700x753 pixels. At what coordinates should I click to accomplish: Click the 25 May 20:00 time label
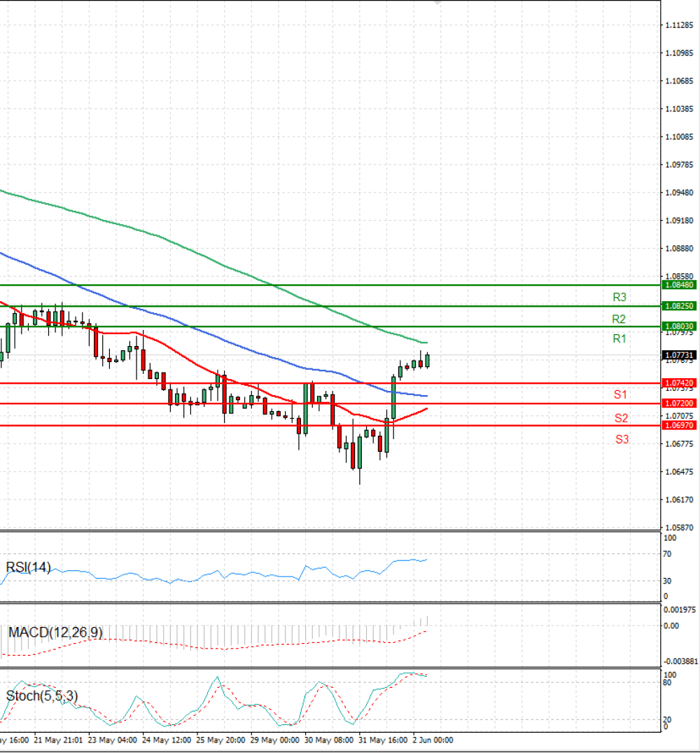220,740
